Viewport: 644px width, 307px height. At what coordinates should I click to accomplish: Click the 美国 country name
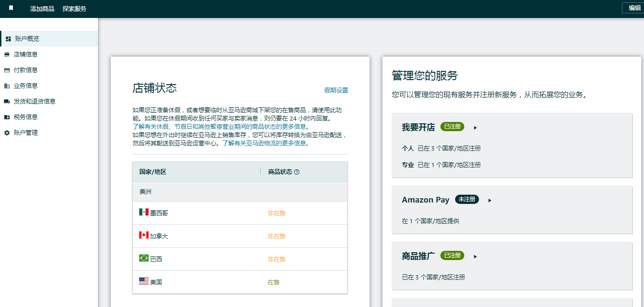pos(156,282)
